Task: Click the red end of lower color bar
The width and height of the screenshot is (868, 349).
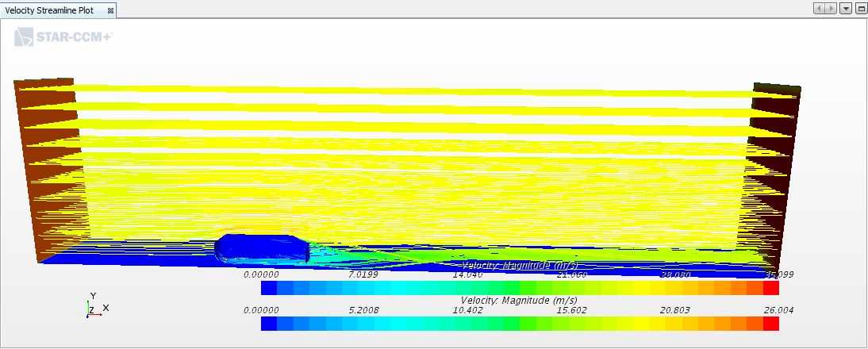Action: [770, 324]
